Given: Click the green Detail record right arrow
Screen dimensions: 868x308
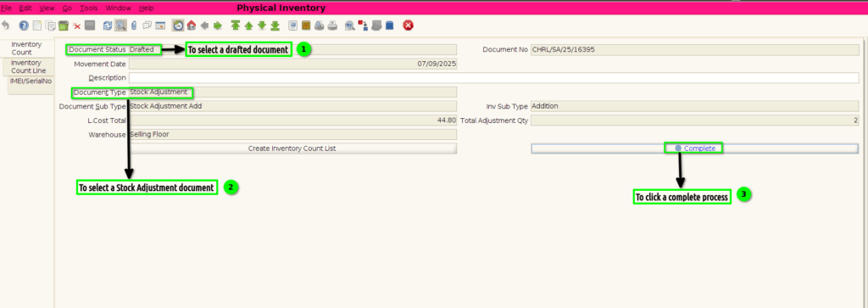Looking at the screenshot, I should (218, 25).
